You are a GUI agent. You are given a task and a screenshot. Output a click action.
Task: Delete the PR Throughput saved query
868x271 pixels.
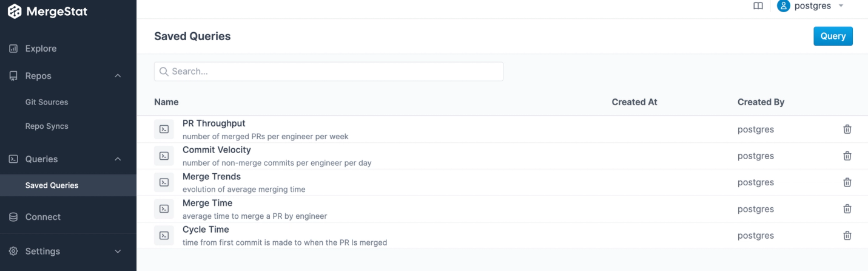847,129
